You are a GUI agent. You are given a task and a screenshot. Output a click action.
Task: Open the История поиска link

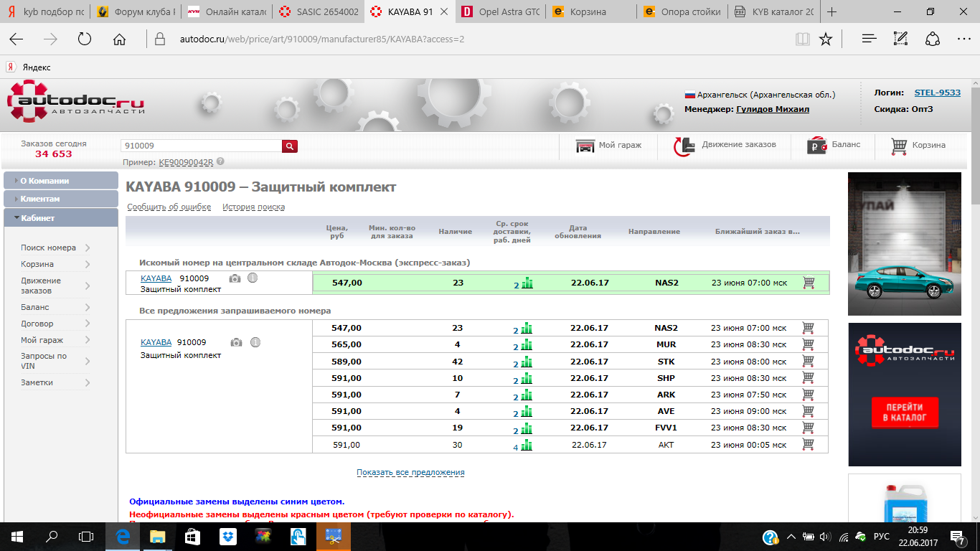click(253, 207)
